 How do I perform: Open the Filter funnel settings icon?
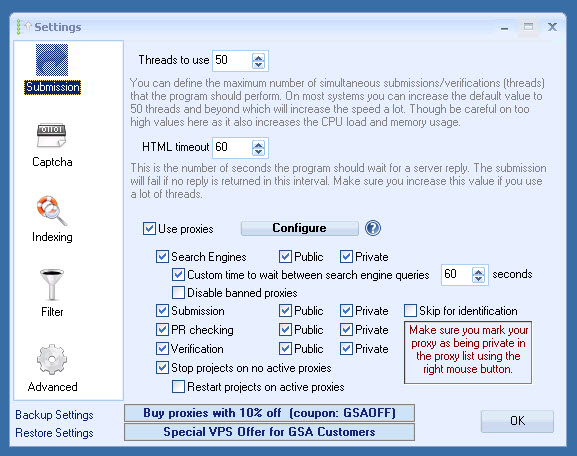click(52, 284)
